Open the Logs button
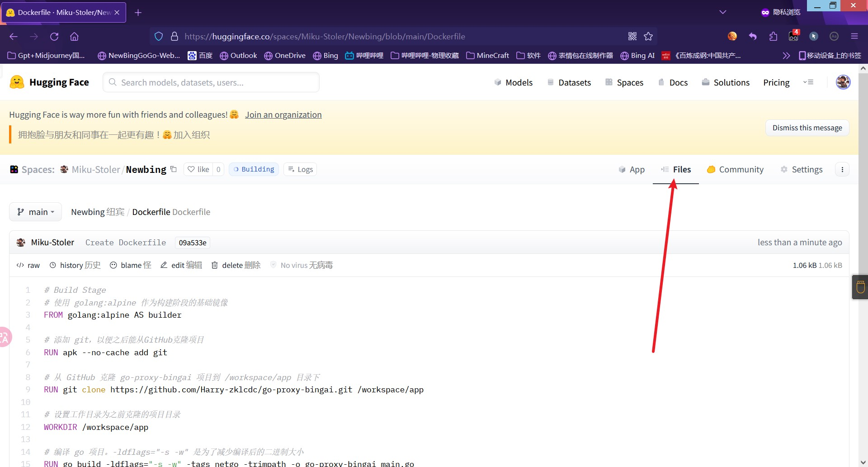 [300, 169]
